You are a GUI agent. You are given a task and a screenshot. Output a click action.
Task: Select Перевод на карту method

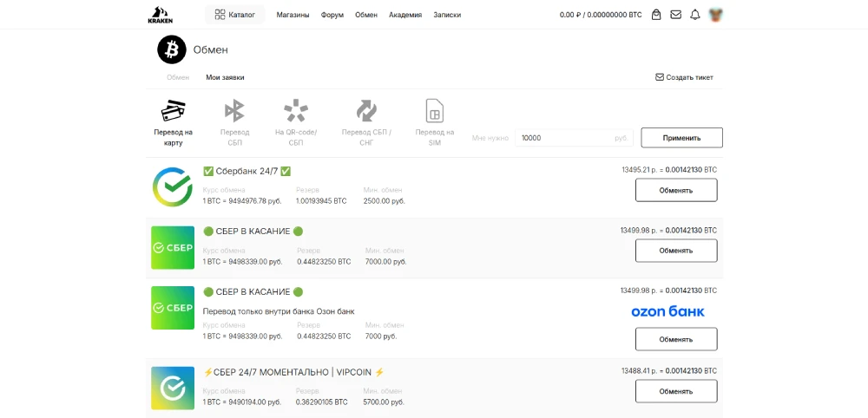pyautogui.click(x=174, y=123)
